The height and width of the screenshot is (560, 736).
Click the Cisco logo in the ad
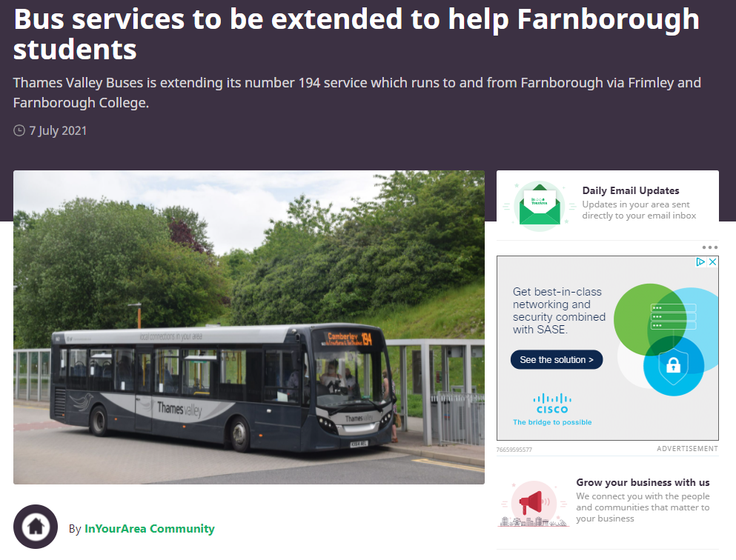pyautogui.click(x=552, y=404)
